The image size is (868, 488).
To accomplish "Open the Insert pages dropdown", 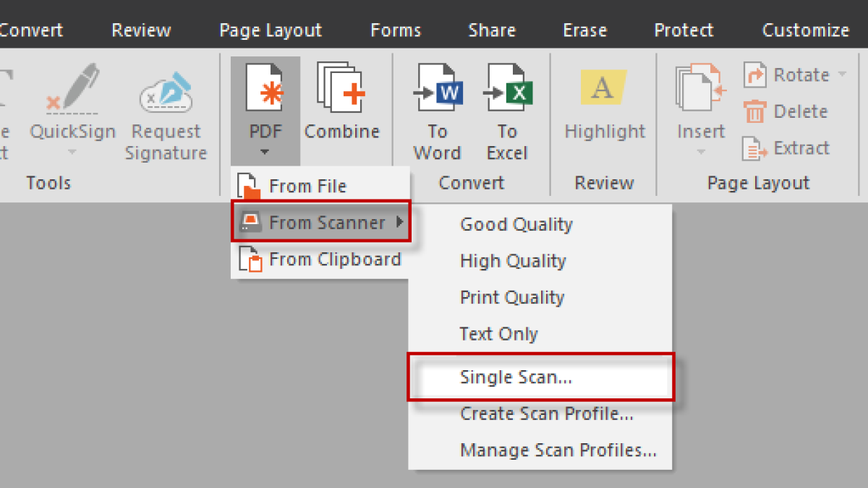I will pos(700,152).
